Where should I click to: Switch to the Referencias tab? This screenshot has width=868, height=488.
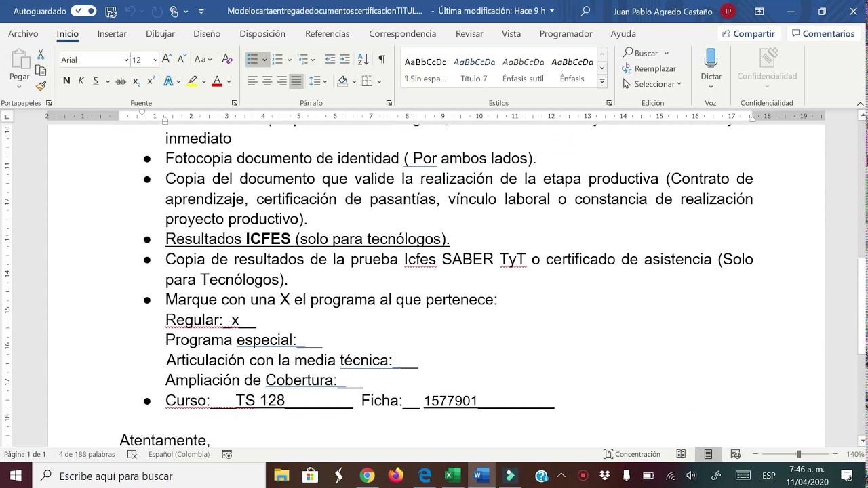click(328, 33)
